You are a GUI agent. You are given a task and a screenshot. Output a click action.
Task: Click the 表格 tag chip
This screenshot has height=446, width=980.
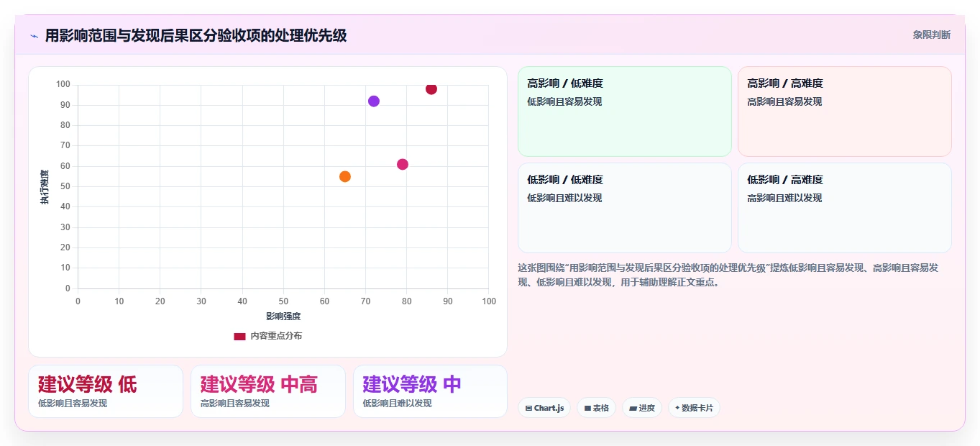pos(597,408)
